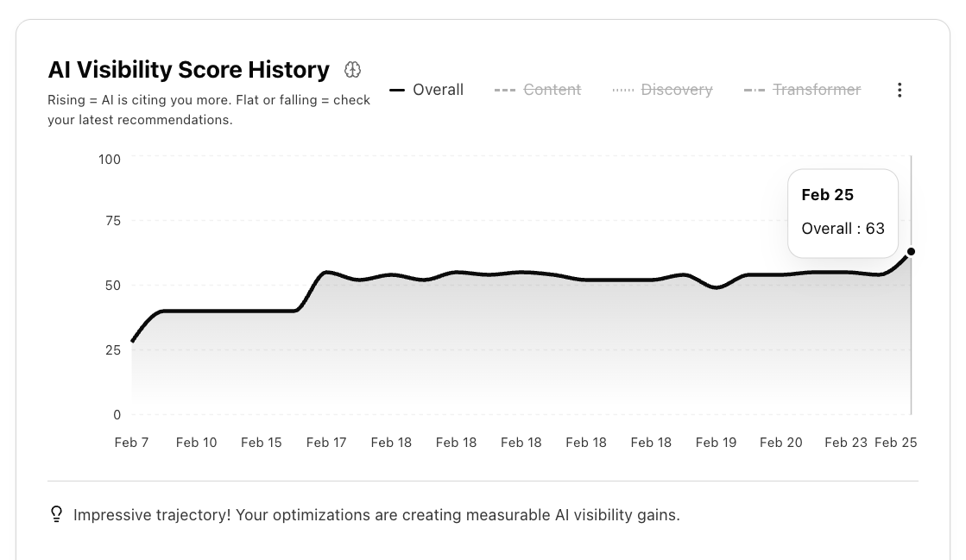Image resolution: width=966 pixels, height=560 pixels.
Task: Click the Feb 10 x-axis label
Action: pos(196,443)
